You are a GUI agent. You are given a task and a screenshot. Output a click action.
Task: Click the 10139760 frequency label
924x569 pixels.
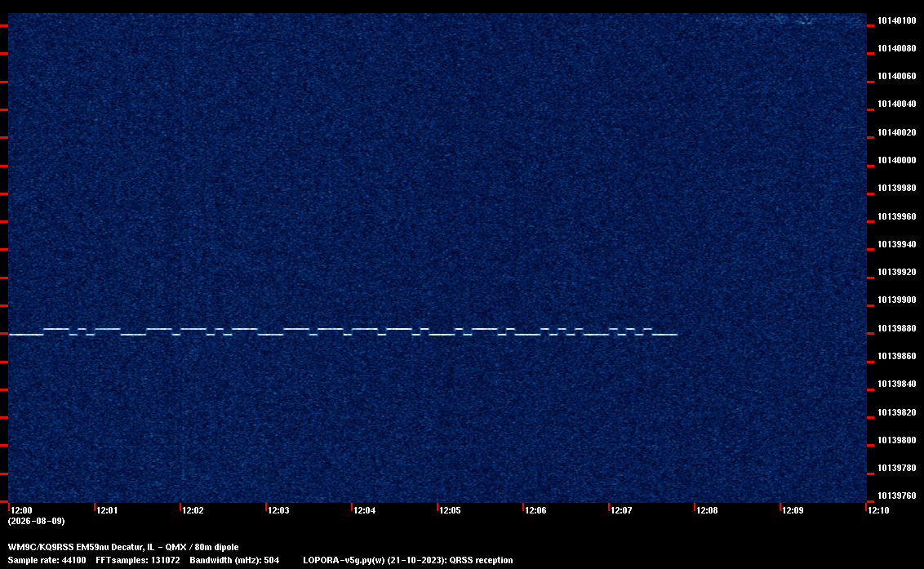[x=896, y=496]
